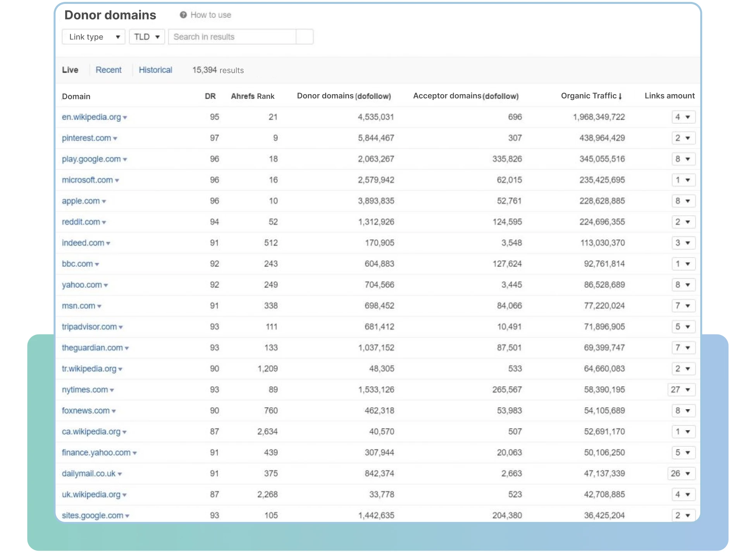Image resolution: width=756 pixels, height=553 pixels.
Task: Open the TLD filter dropdown
Action: pyautogui.click(x=147, y=37)
